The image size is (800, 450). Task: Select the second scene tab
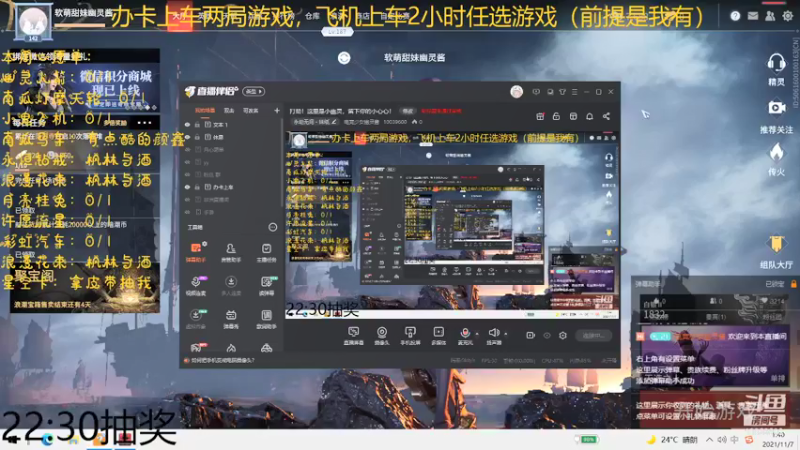[x=229, y=111]
